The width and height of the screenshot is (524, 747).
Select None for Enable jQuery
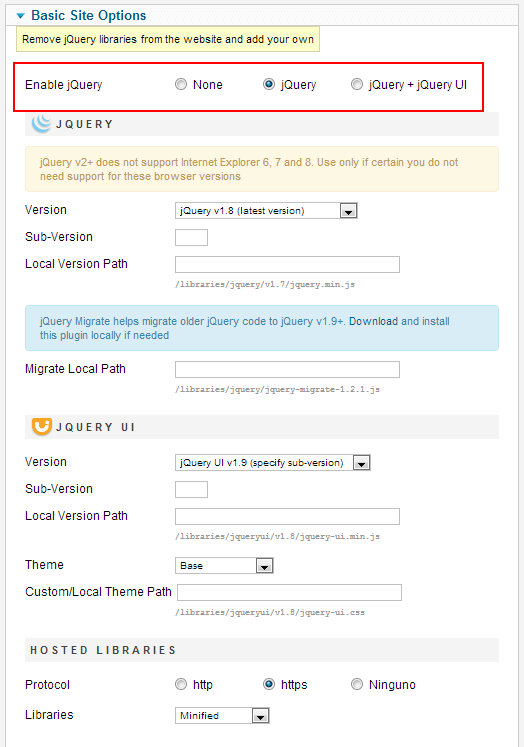click(x=181, y=84)
